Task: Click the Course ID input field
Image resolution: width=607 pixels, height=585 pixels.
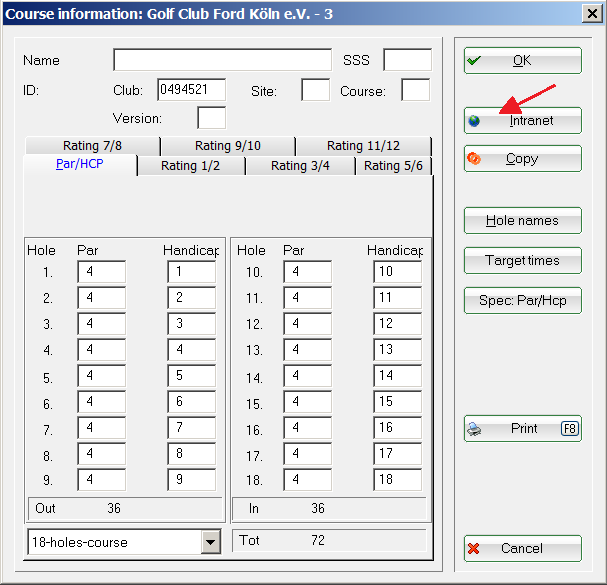Action: point(415,90)
